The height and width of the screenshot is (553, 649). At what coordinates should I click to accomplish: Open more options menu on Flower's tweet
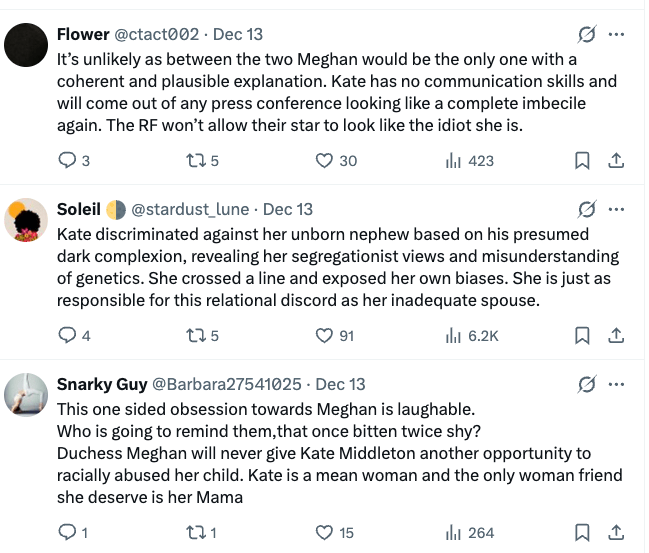[617, 35]
